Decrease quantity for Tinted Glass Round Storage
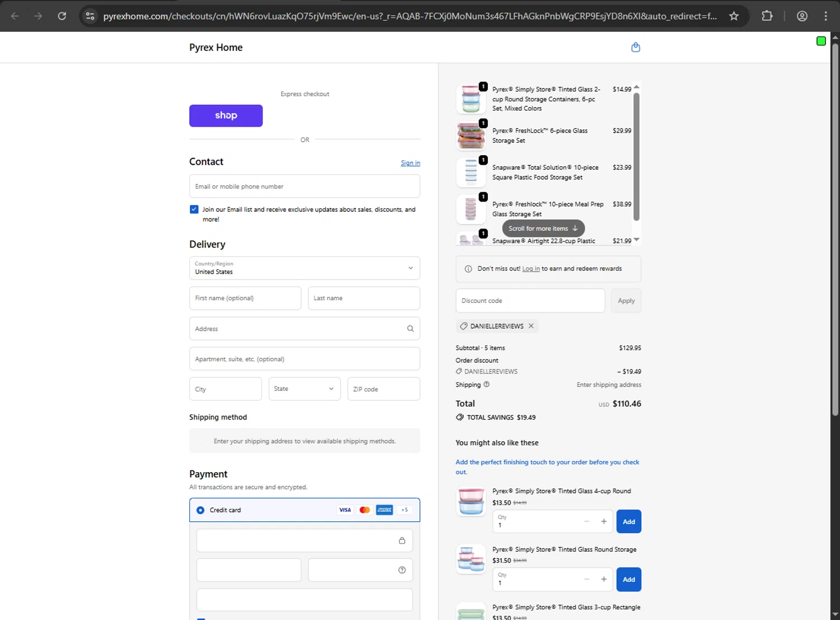The height and width of the screenshot is (620, 840). click(x=587, y=579)
